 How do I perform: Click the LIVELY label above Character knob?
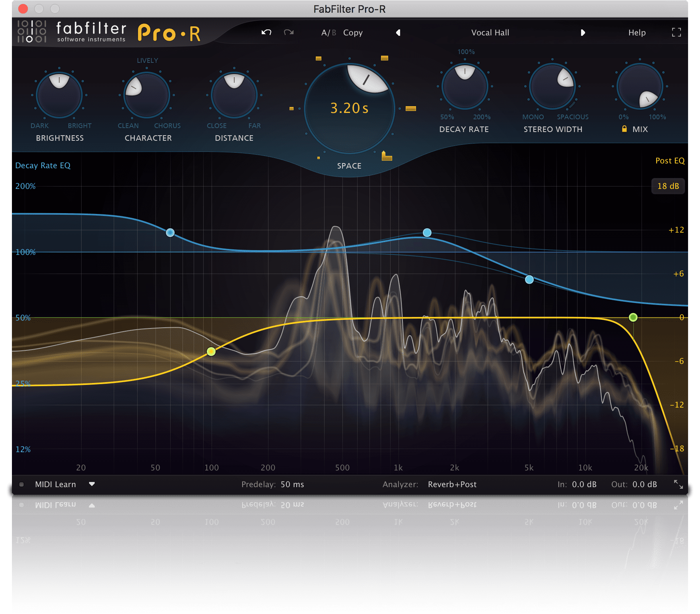pos(148,60)
